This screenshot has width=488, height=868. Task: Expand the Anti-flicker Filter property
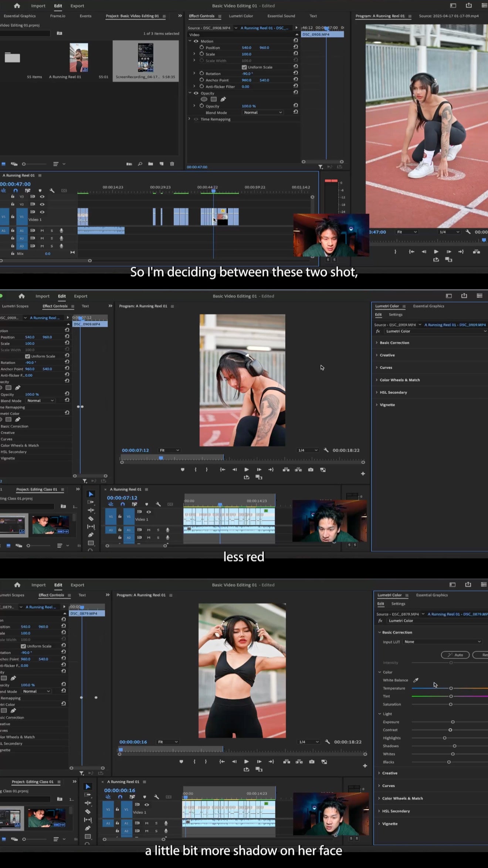point(194,87)
